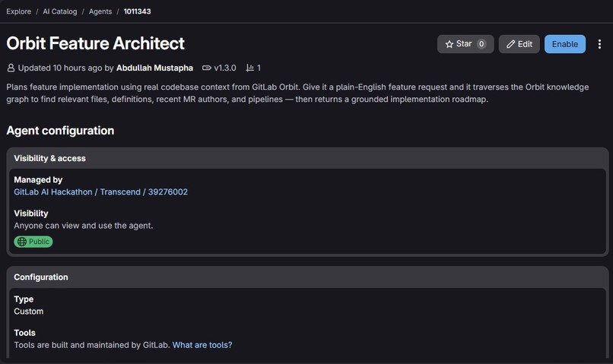Open the Agents breadcrumb

pyautogui.click(x=100, y=11)
